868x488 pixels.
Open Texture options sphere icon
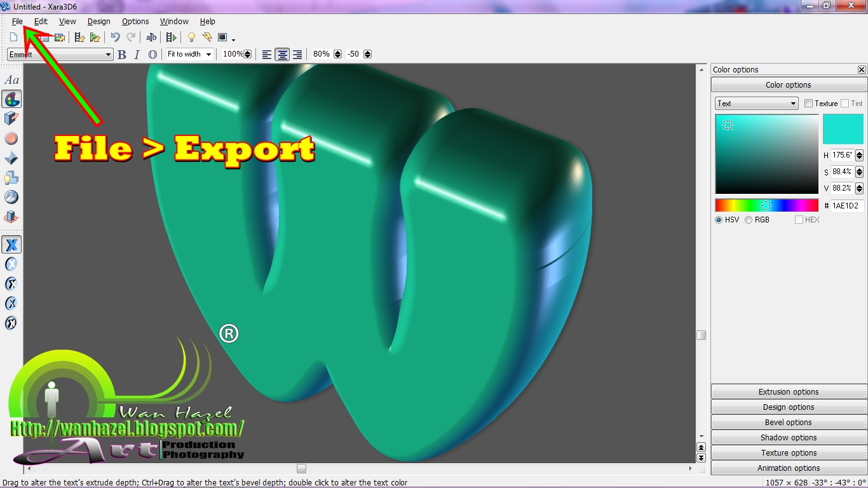pyautogui.click(x=11, y=198)
